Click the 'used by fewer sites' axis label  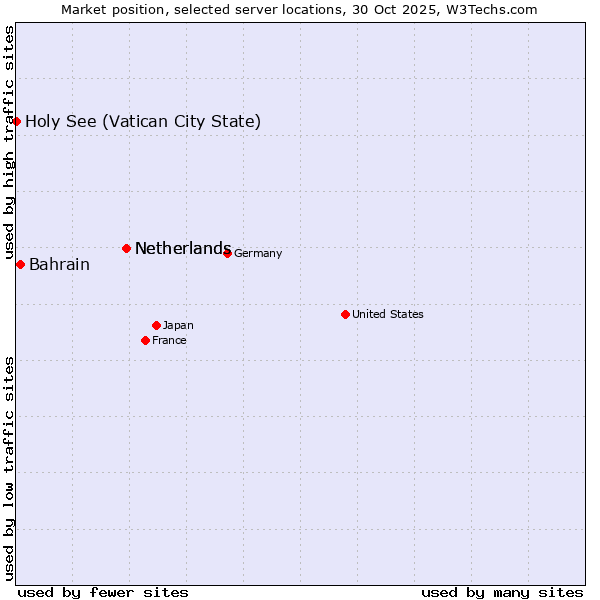click(x=103, y=592)
